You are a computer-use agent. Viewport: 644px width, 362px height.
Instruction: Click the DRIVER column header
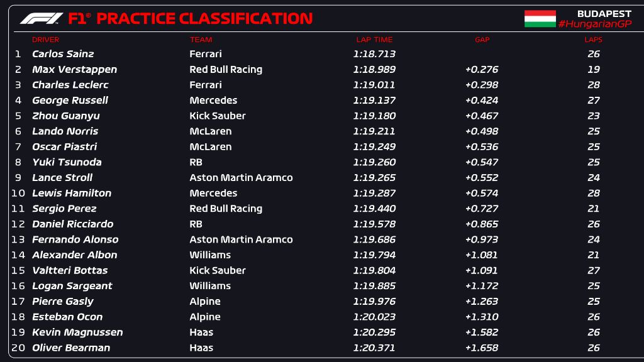(x=45, y=40)
